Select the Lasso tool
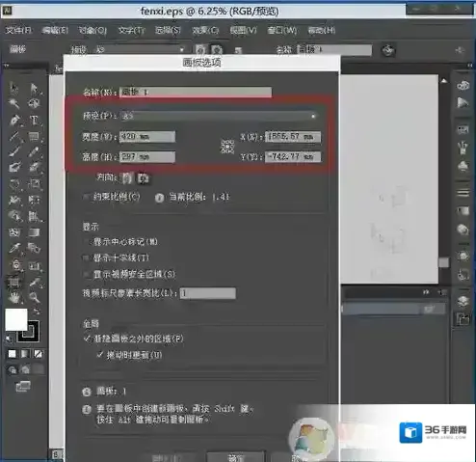This screenshot has height=462, width=476. [34, 103]
